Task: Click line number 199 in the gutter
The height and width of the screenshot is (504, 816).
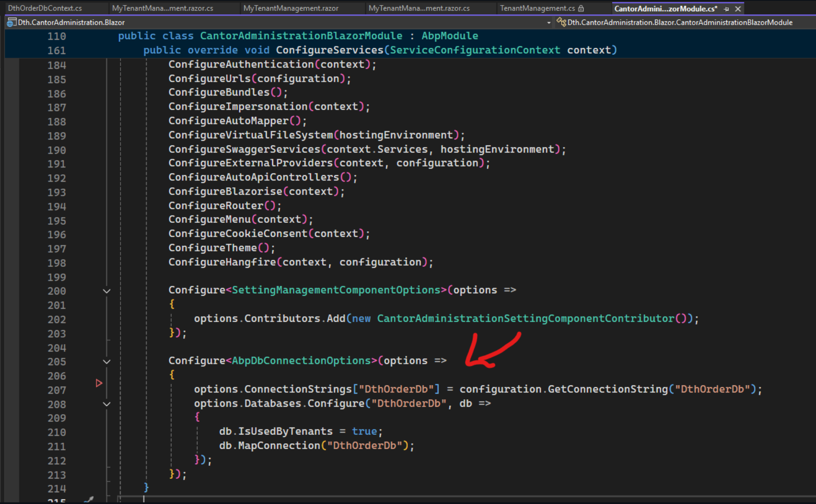Action: point(57,277)
